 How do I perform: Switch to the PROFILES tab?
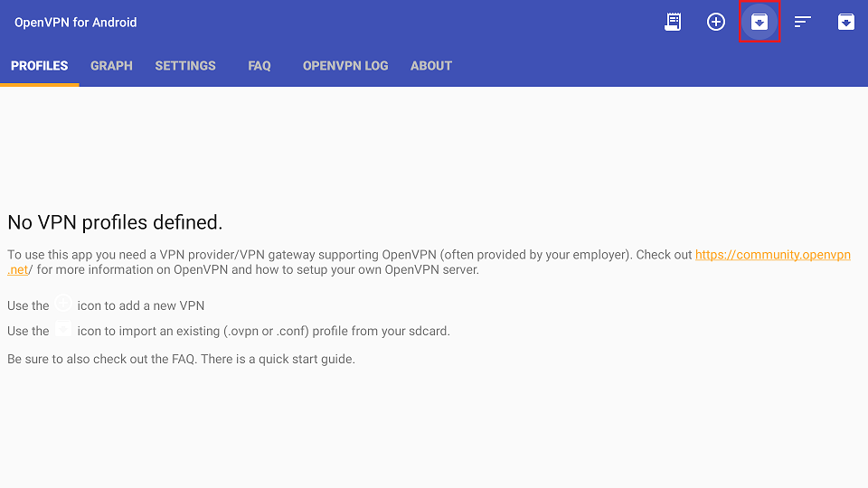pyautogui.click(x=39, y=66)
